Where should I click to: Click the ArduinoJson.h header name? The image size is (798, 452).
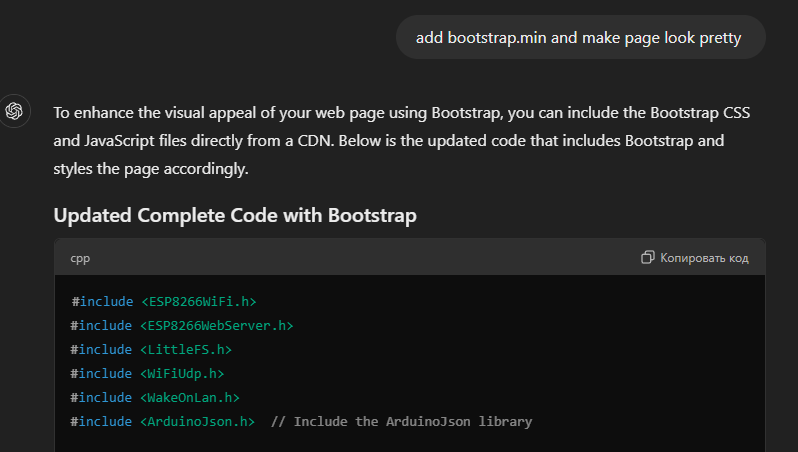[x=197, y=421]
